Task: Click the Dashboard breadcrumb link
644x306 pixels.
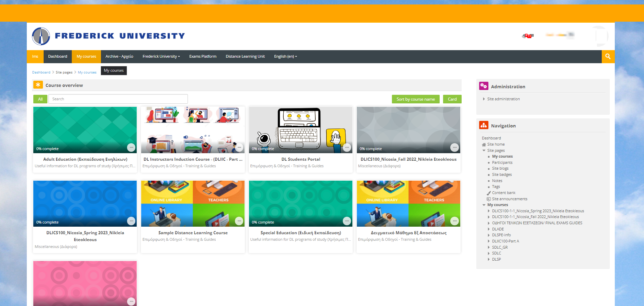Action: [41, 72]
